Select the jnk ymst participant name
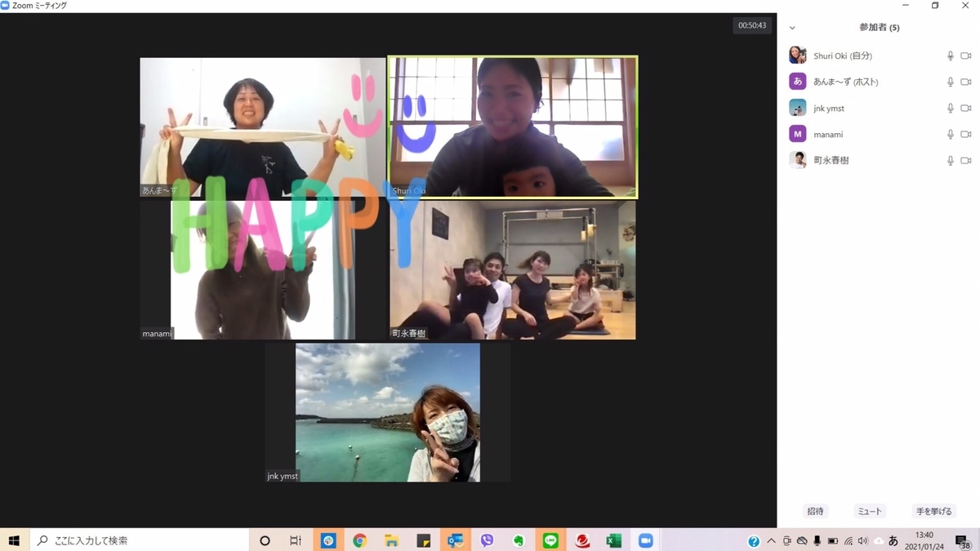The height and width of the screenshot is (551, 980). (829, 109)
